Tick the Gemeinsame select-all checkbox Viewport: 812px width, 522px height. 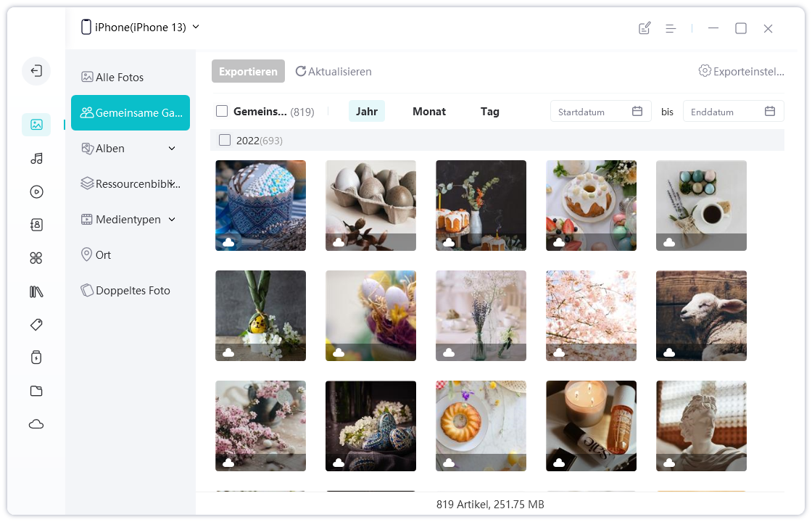click(x=222, y=112)
